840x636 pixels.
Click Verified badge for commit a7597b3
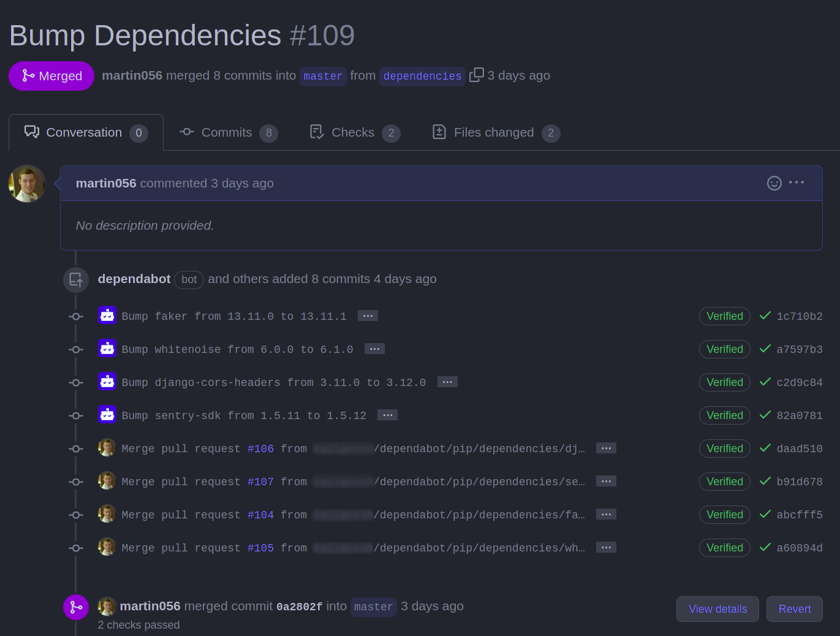(725, 349)
